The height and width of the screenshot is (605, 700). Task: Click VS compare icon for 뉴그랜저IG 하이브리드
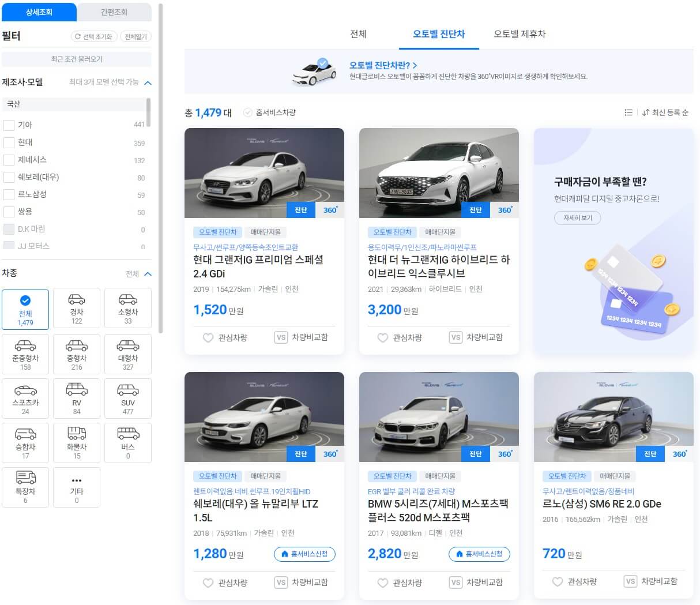[x=456, y=337]
